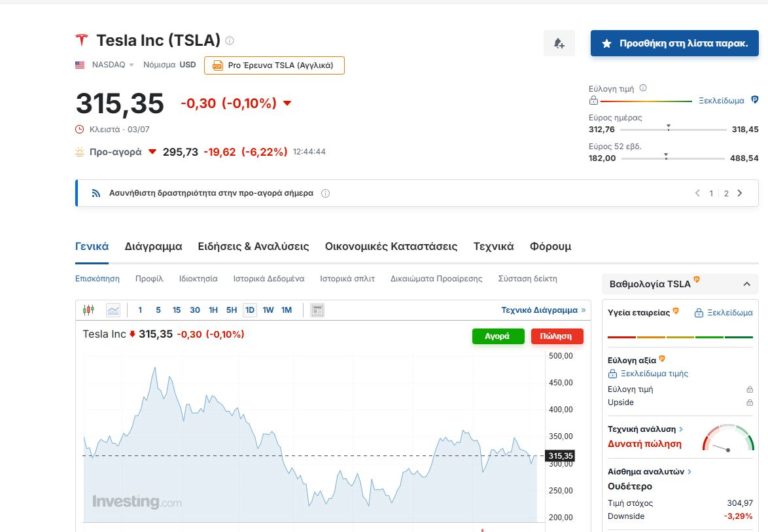Select the area chart type icon
The height and width of the screenshot is (532, 768).
(113, 310)
